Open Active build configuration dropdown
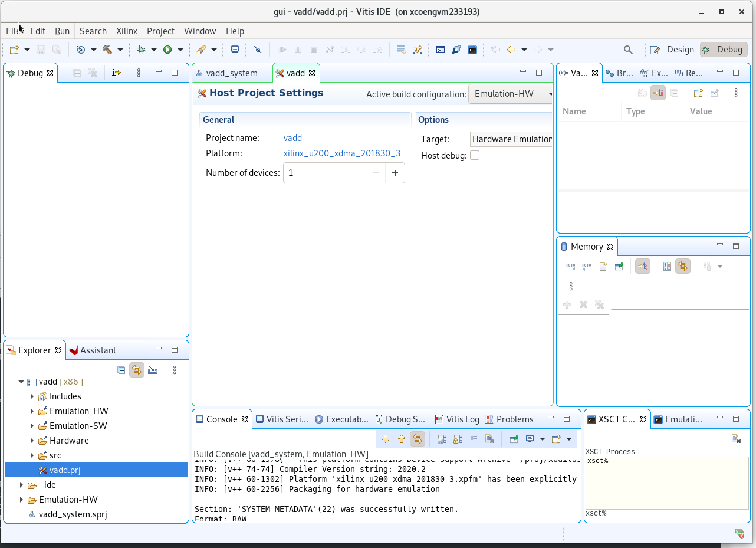The height and width of the screenshot is (548, 756). pyautogui.click(x=510, y=94)
